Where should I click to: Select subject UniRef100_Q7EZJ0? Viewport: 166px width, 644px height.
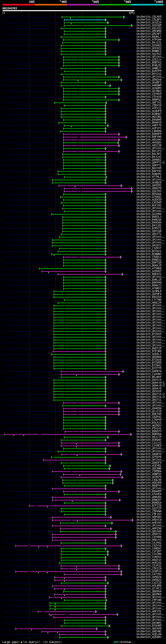[149, 60]
